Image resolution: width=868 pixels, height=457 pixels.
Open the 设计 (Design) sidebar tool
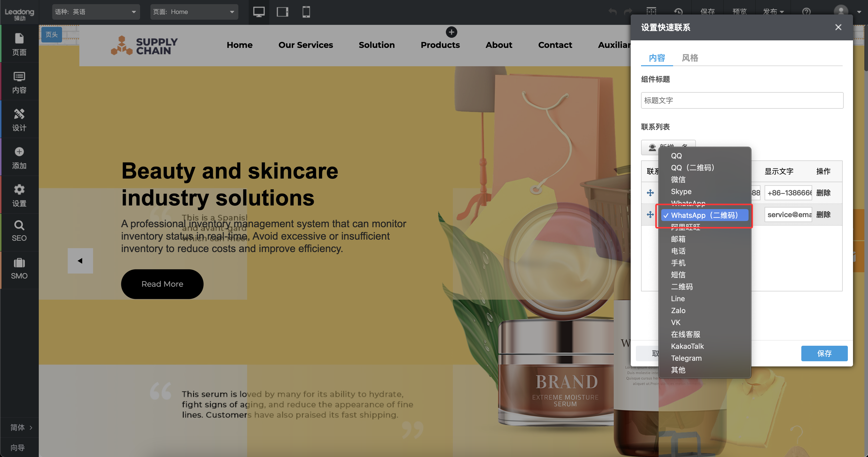[19, 120]
